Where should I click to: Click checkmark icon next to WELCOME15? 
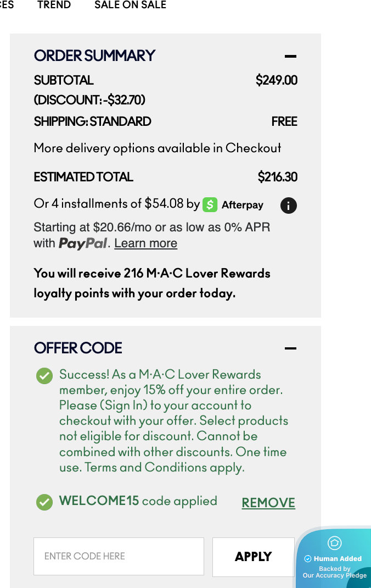[x=44, y=502]
